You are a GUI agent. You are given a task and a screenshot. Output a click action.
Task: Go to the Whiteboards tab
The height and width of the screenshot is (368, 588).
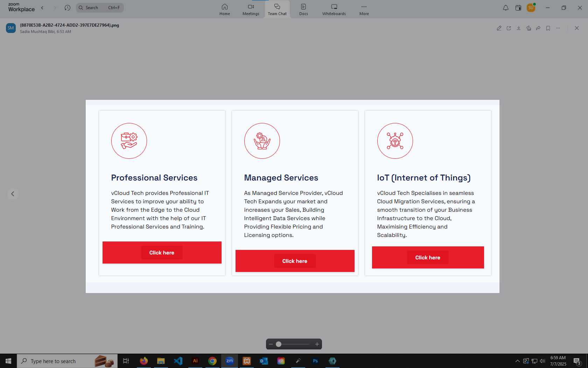[x=334, y=9]
